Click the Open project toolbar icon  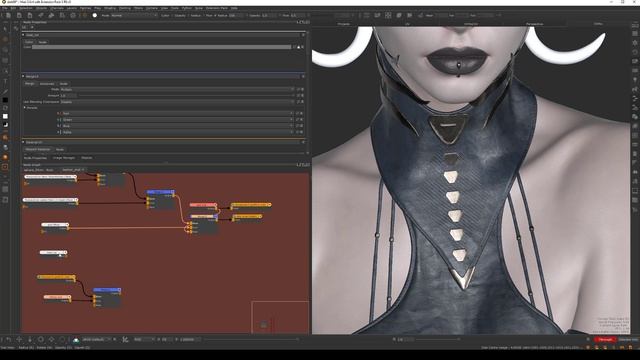click(19, 16)
